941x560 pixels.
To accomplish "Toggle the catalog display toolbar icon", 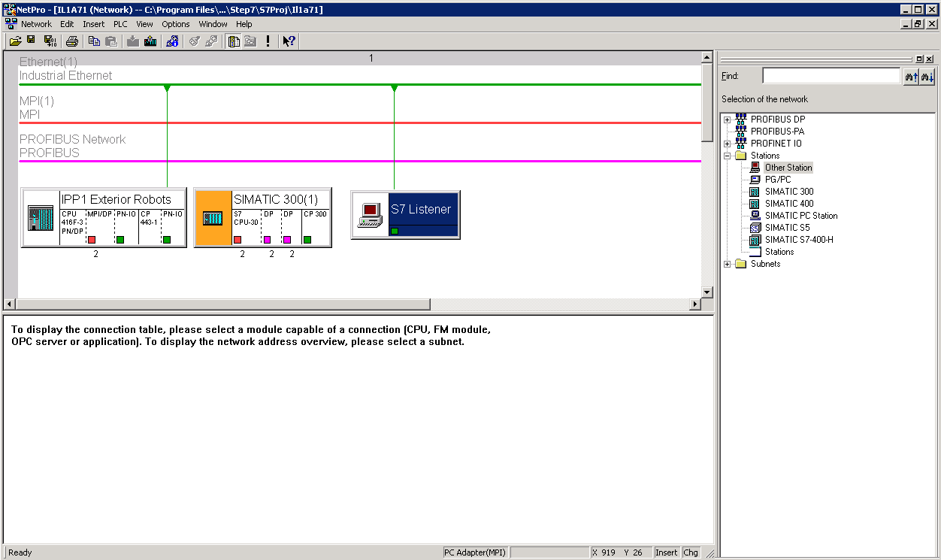I will 234,41.
